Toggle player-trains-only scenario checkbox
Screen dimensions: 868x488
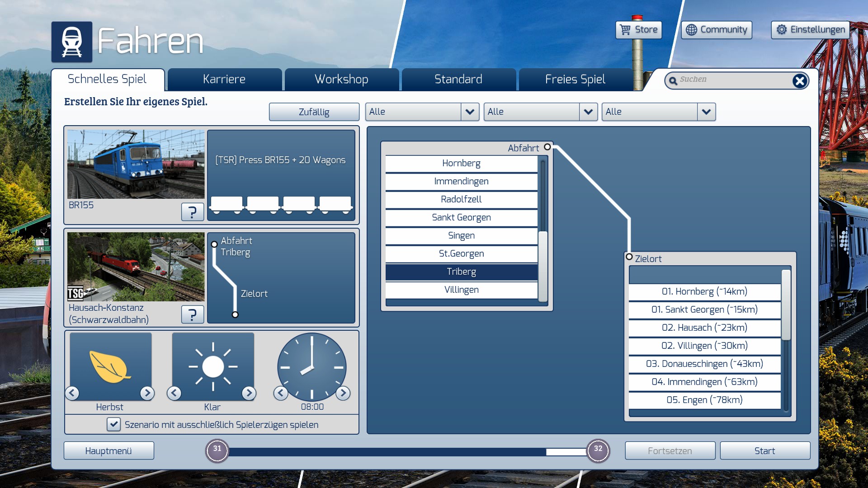coord(113,424)
